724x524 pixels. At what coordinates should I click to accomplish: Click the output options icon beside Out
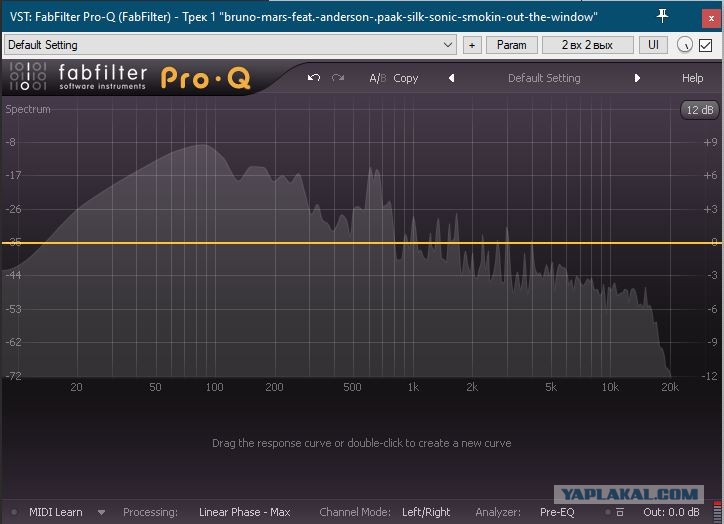click(x=620, y=512)
